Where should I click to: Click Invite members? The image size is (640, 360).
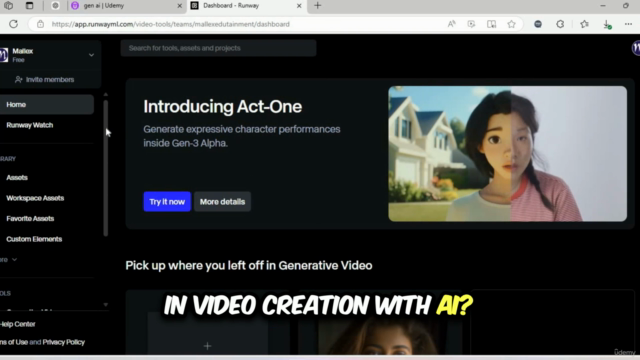coord(45,80)
